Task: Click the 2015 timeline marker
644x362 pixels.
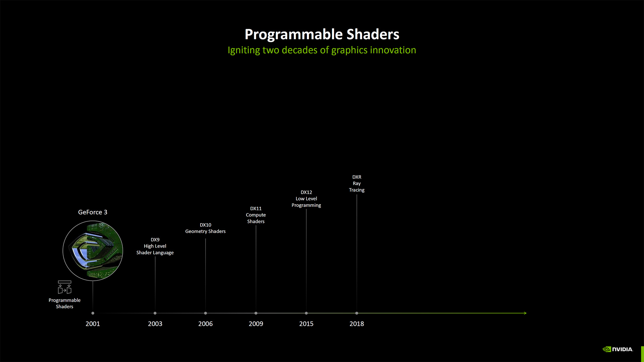Action: [306, 313]
